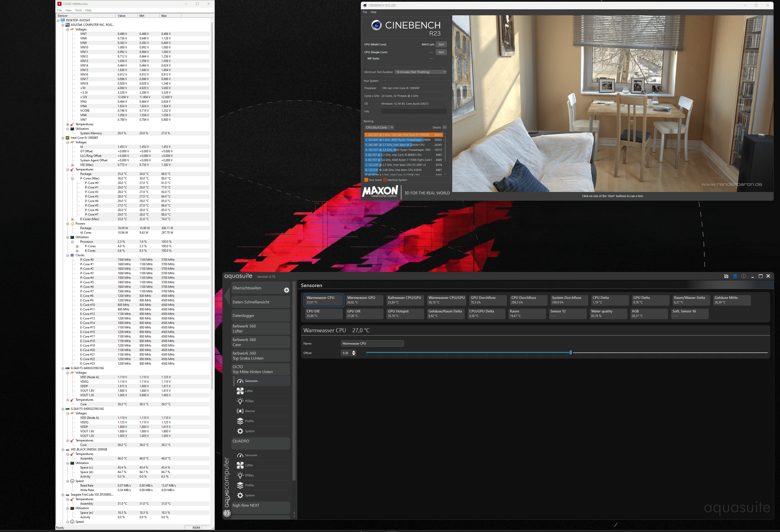Expand the VID (Max) node

click(72, 165)
